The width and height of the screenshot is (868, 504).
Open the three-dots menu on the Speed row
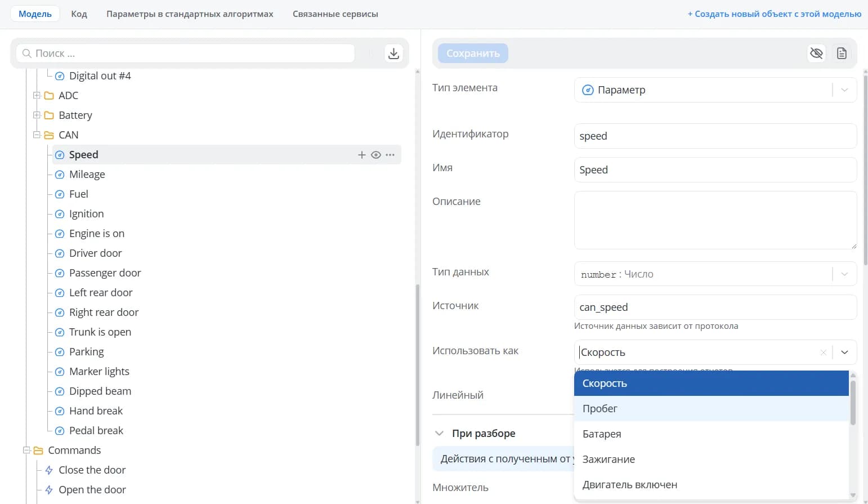(x=390, y=155)
